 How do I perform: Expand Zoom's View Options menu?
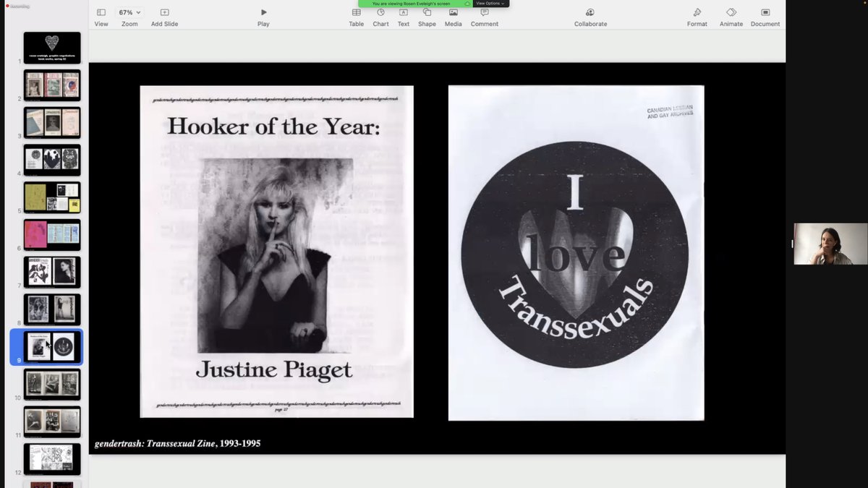point(489,3)
